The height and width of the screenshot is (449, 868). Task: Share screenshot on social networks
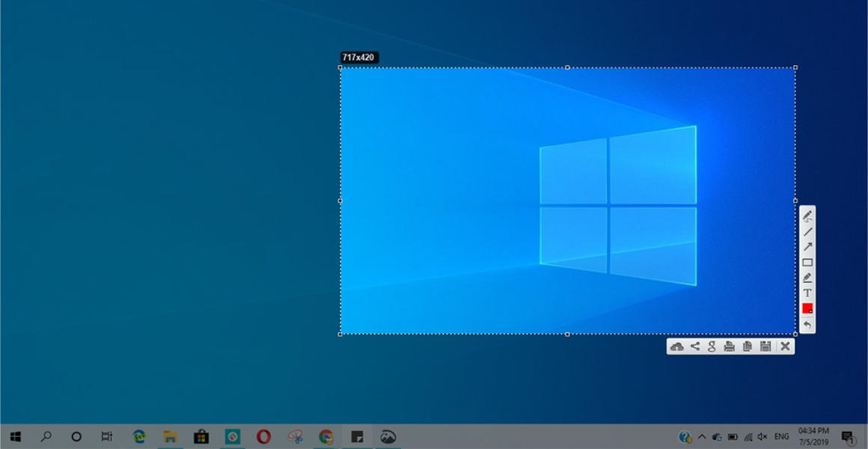point(694,346)
